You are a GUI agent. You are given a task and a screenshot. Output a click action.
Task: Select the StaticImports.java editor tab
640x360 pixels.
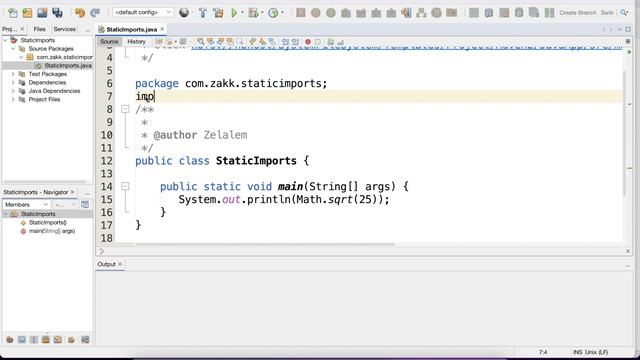click(131, 29)
